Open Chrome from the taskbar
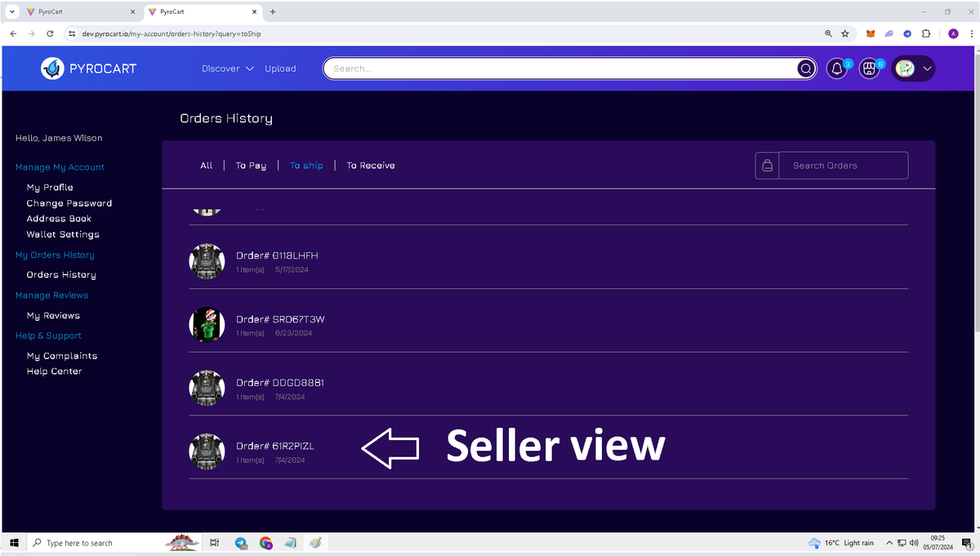The height and width of the screenshot is (556, 980). 265,543
